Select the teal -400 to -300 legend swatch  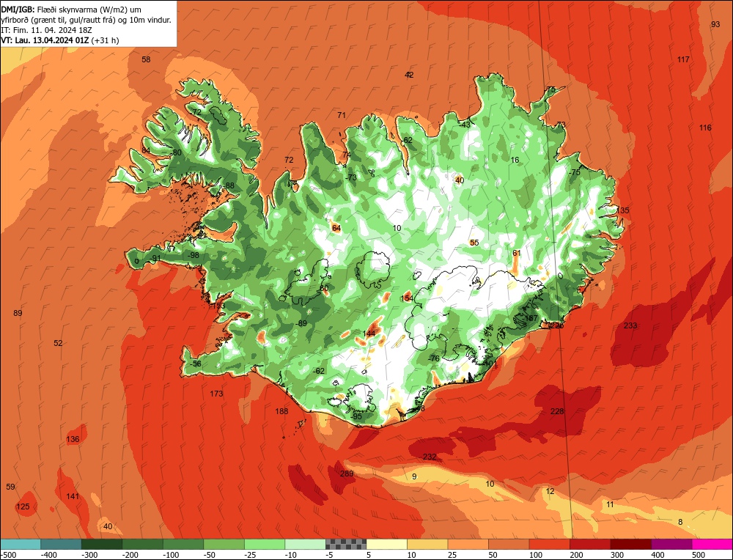61,544
